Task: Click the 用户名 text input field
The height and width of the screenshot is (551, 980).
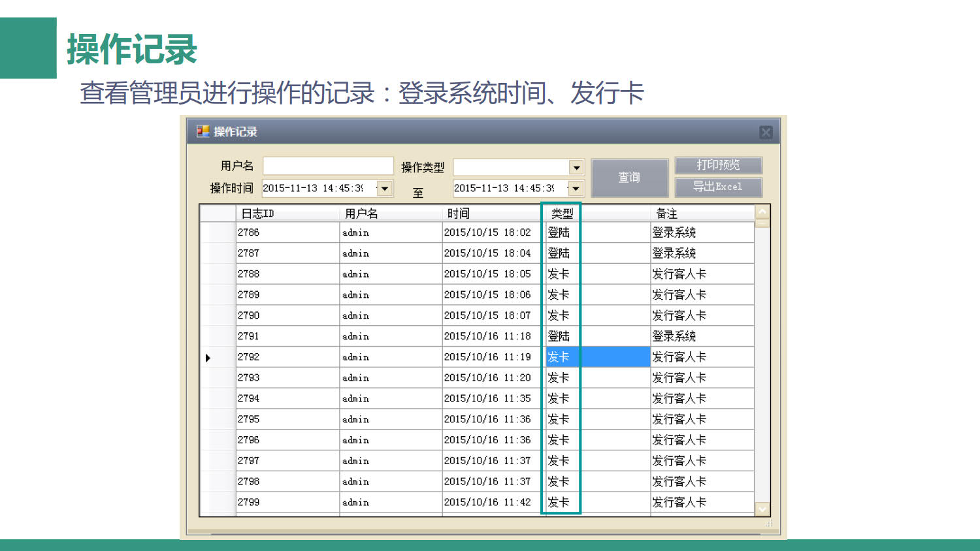Action: (x=328, y=166)
